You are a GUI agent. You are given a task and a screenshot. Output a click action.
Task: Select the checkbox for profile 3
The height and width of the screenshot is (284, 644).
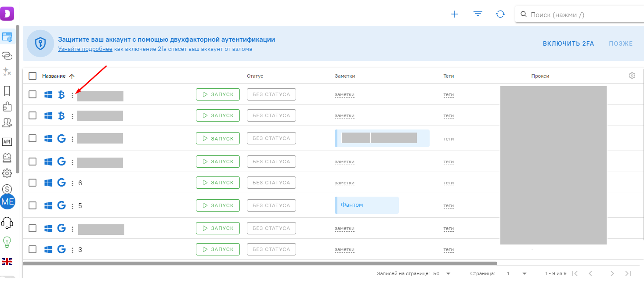[x=33, y=249]
